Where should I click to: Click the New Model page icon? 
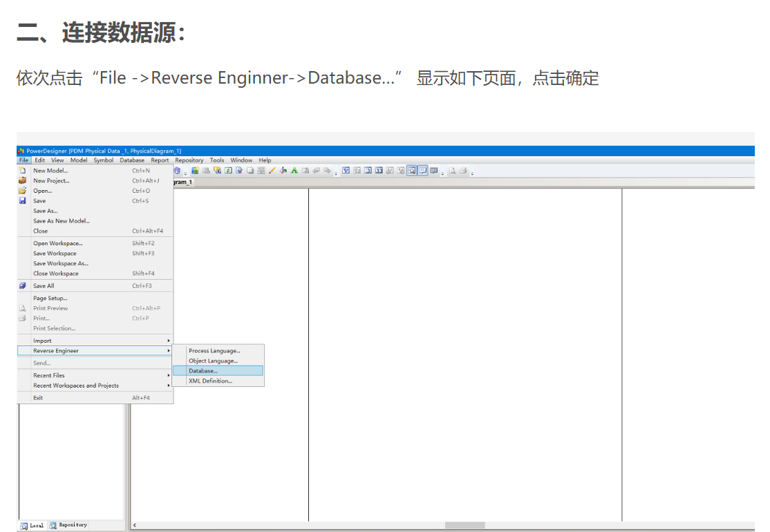[23, 170]
